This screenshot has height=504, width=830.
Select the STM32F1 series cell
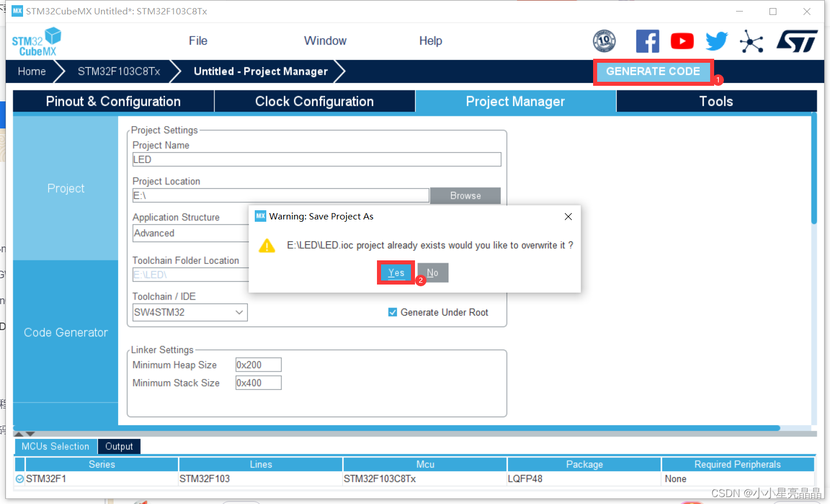coord(102,479)
